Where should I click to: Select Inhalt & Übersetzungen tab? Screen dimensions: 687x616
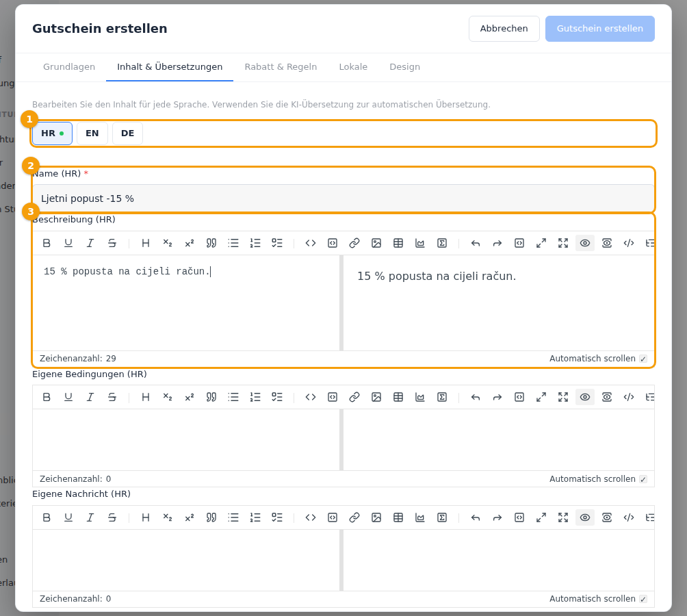point(170,67)
